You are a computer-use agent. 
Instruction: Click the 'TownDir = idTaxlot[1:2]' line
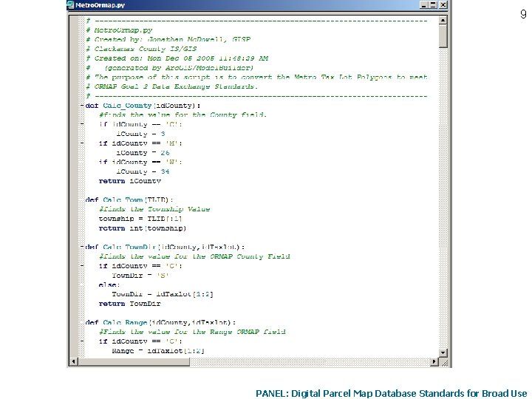click(163, 294)
